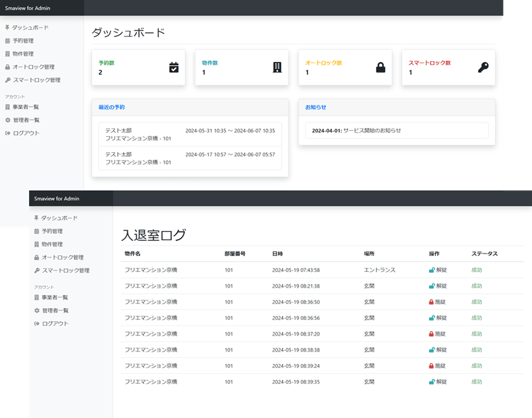Click the 予約数 card label
The height and width of the screenshot is (418, 532).
point(107,63)
